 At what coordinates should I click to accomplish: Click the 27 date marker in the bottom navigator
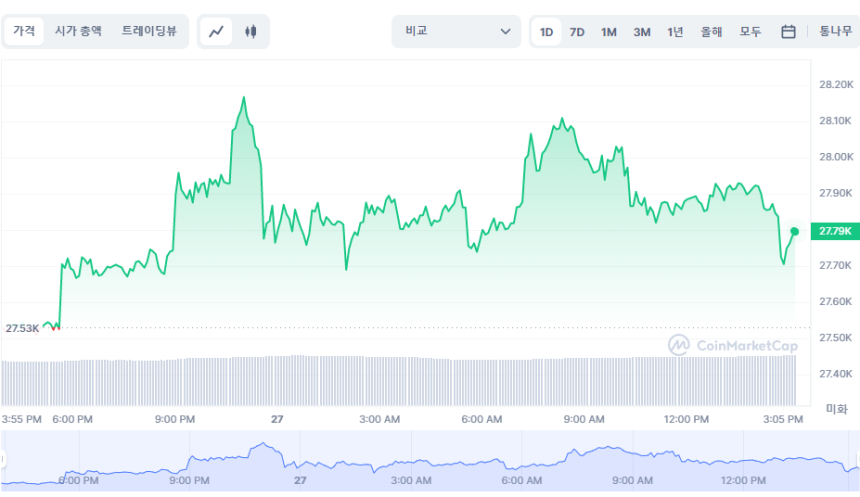point(299,481)
